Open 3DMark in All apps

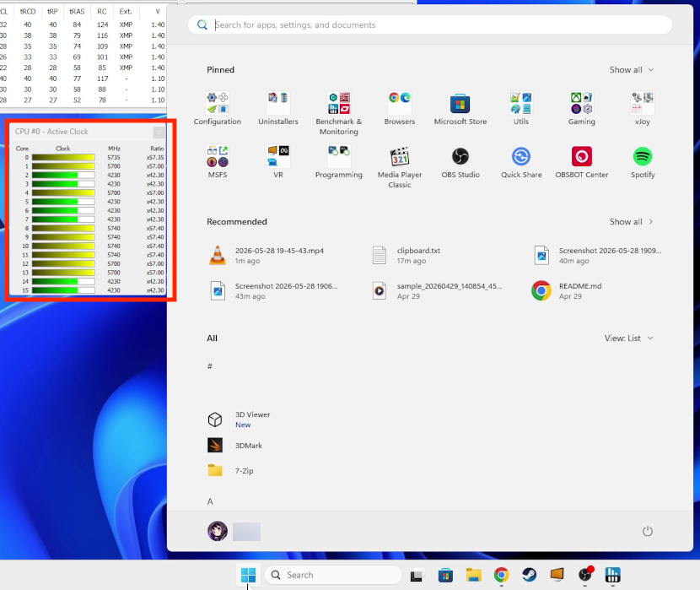pyautogui.click(x=235, y=446)
